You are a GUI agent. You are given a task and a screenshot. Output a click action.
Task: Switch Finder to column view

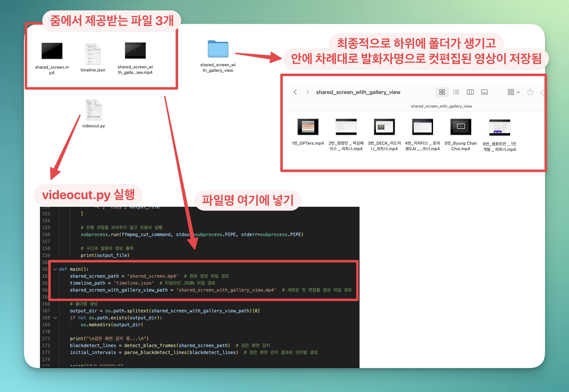click(470, 92)
